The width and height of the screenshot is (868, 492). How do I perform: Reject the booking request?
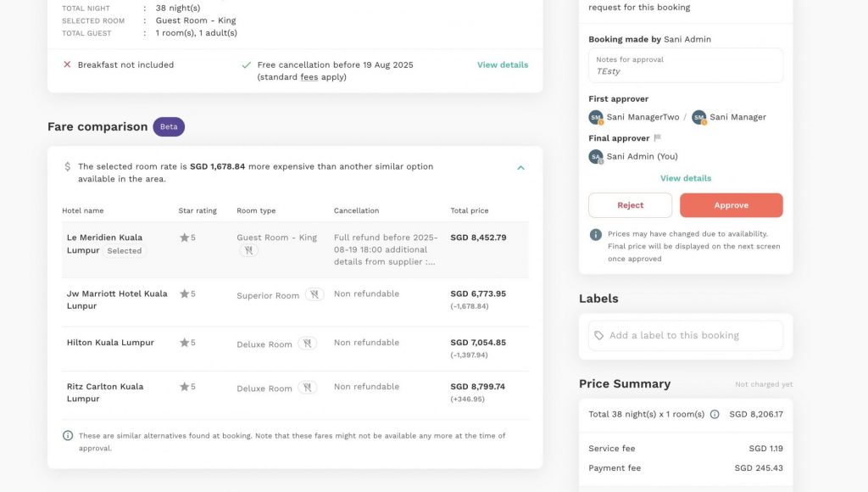631,205
